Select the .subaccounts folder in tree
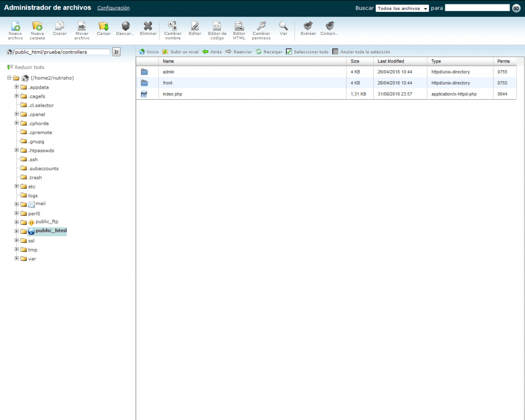 pos(43,168)
